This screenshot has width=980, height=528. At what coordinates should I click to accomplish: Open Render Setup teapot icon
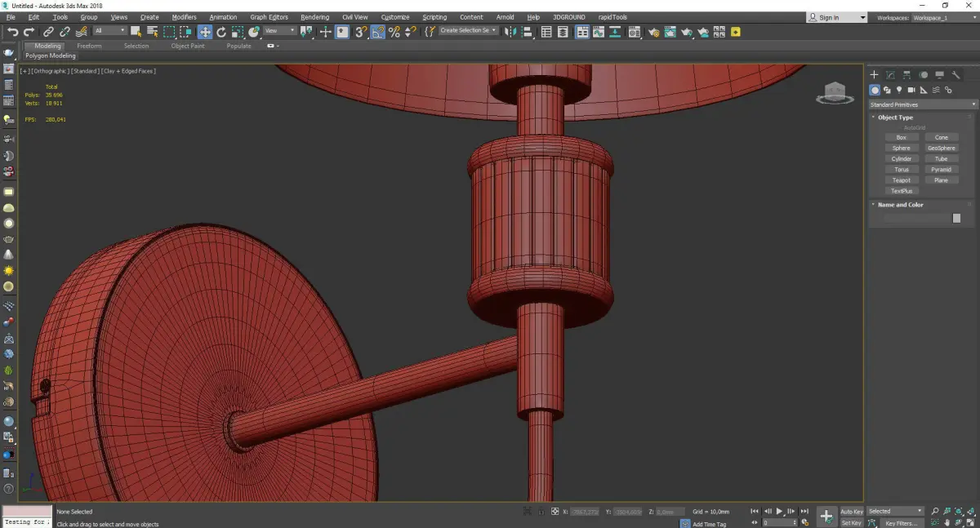[x=654, y=32]
